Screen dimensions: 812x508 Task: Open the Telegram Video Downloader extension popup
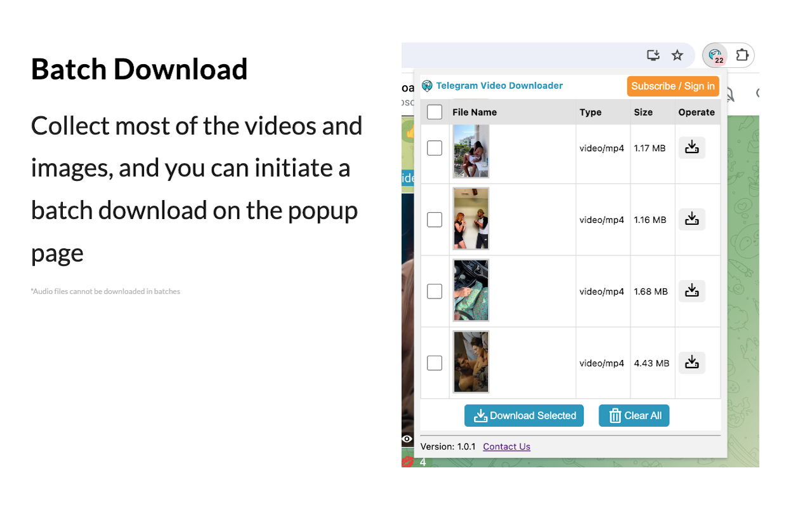point(716,55)
